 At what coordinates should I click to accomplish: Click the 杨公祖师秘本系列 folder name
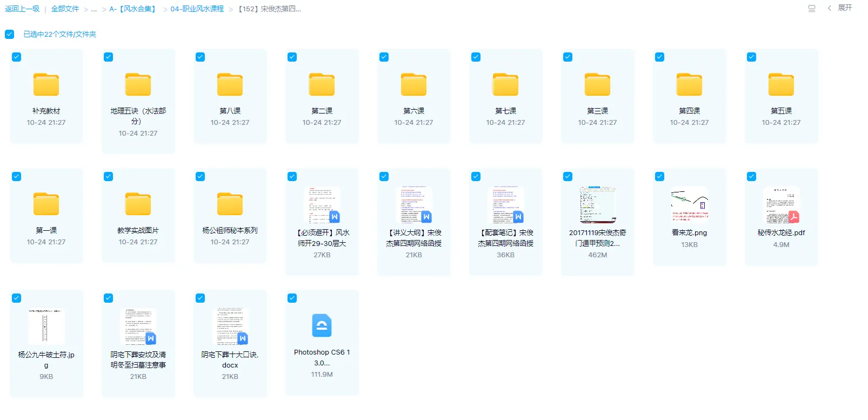[230, 230]
